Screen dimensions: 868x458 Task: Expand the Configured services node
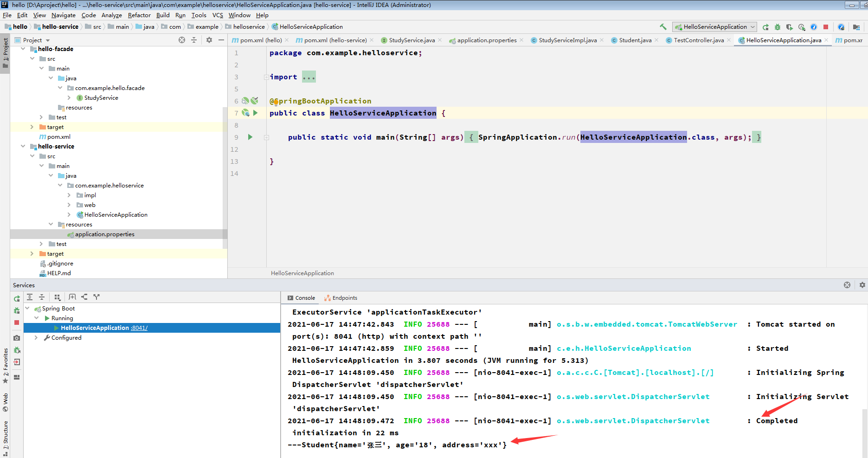pos(37,337)
